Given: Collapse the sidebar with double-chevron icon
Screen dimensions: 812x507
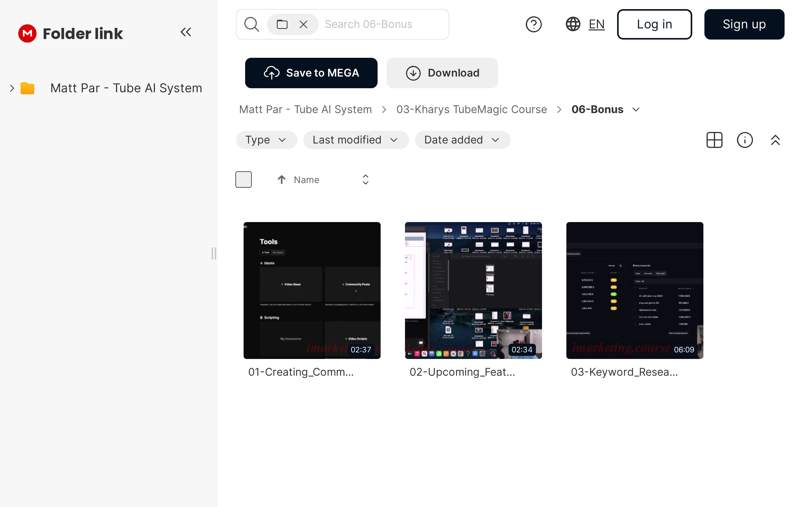Looking at the screenshot, I should coord(185,32).
